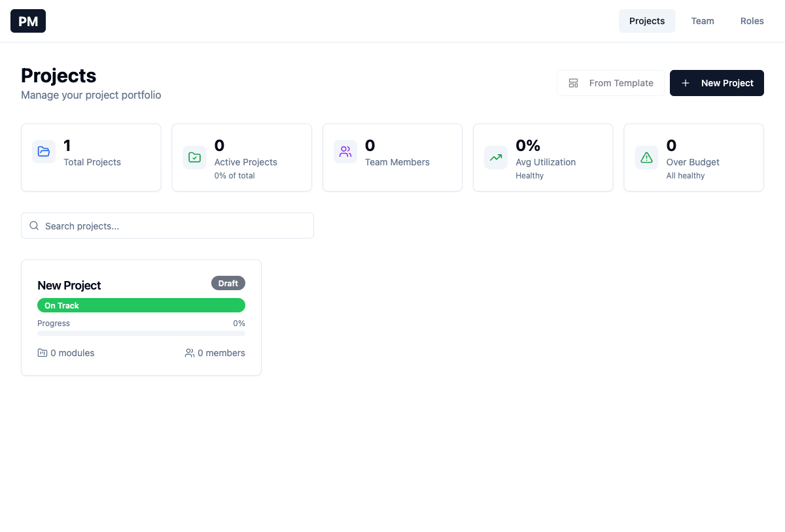Click the modules folder icon on project card
The width and height of the screenshot is (785, 532).
(43, 353)
